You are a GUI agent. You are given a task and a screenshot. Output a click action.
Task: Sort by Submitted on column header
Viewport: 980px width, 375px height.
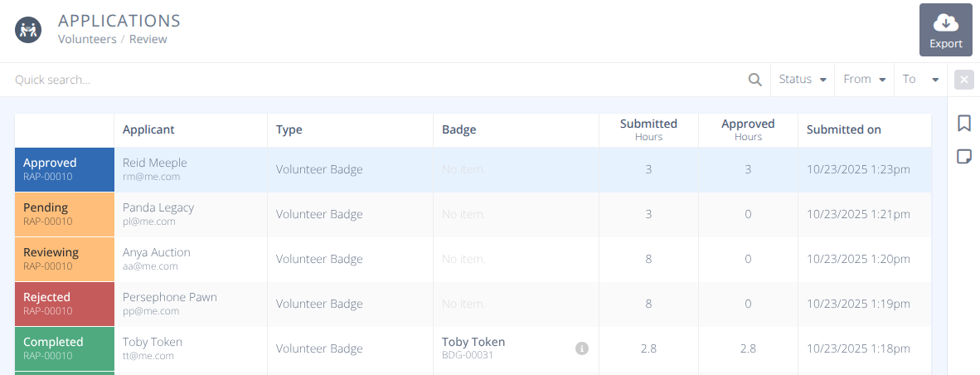[843, 129]
